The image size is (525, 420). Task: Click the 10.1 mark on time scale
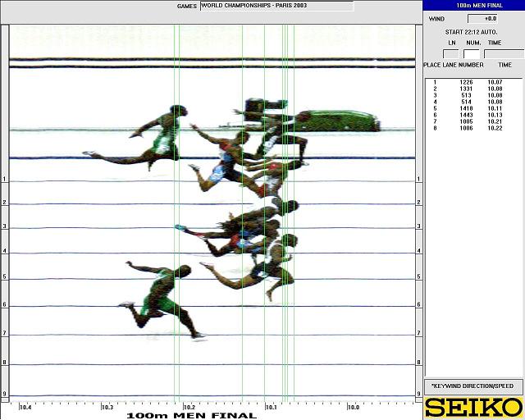271,406
